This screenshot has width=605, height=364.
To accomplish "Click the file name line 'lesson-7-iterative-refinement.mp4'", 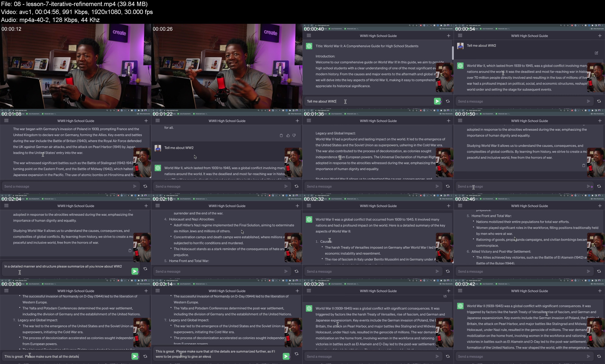I will (74, 4).
